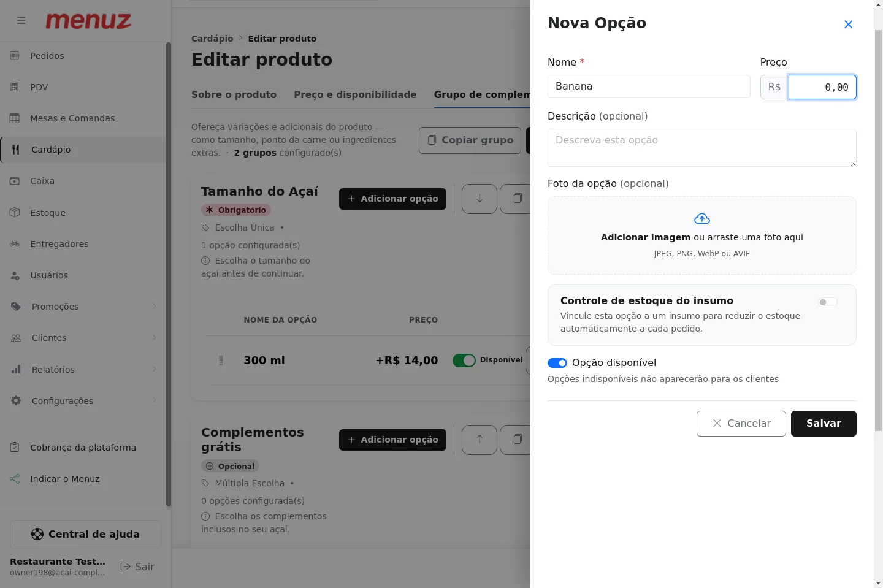Screen dimensions: 883x588
Task: Add option to Tamanho do Açaí group
Action: tap(392, 199)
